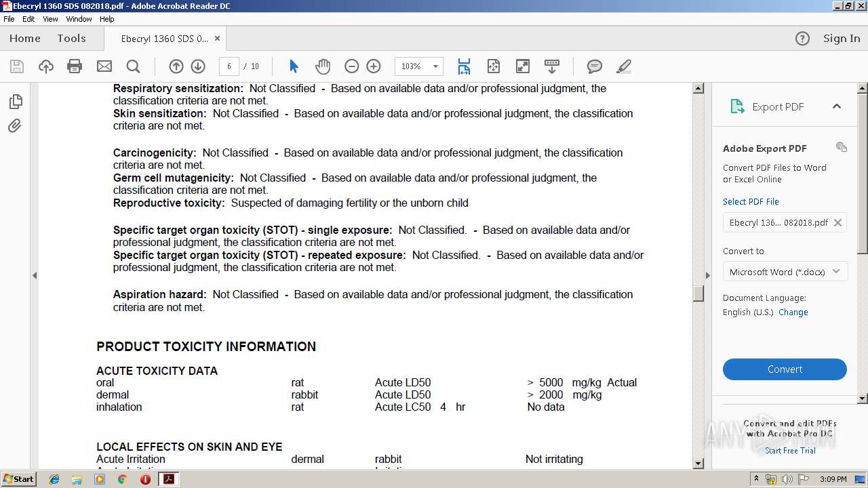Open the zoom level 103% dropdown
The width and height of the screenshot is (868, 488).
(x=435, y=66)
